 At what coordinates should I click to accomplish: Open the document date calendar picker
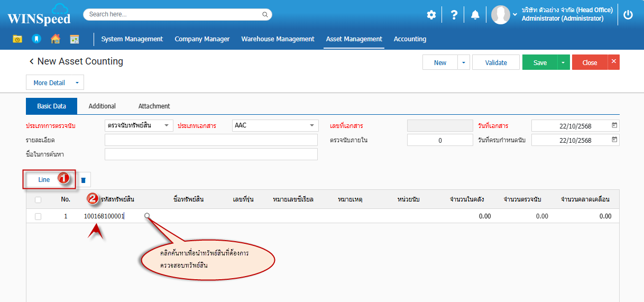(614, 125)
